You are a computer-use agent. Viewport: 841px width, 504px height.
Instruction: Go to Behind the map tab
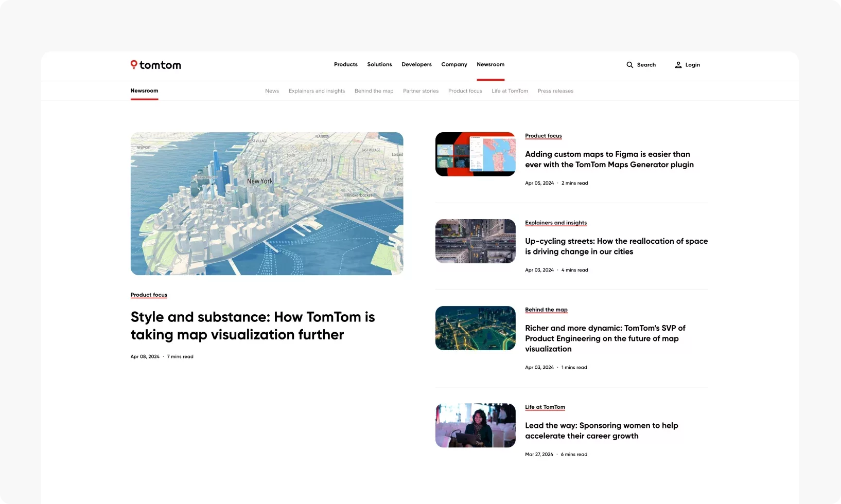[x=374, y=91]
